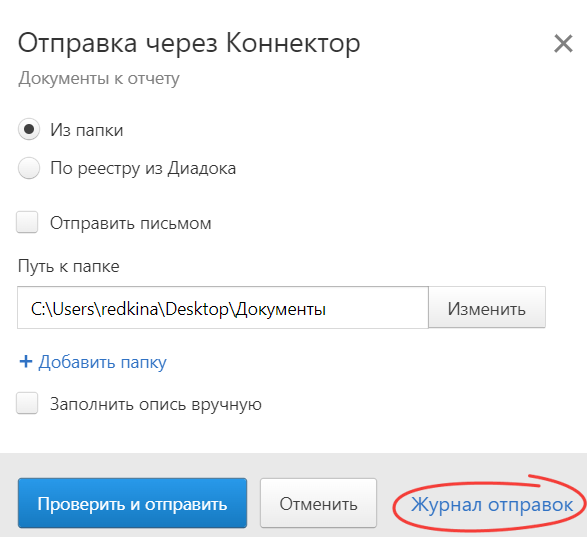Enable the Отправить письмом checkbox
The width and height of the screenshot is (587, 537).
click(x=27, y=222)
